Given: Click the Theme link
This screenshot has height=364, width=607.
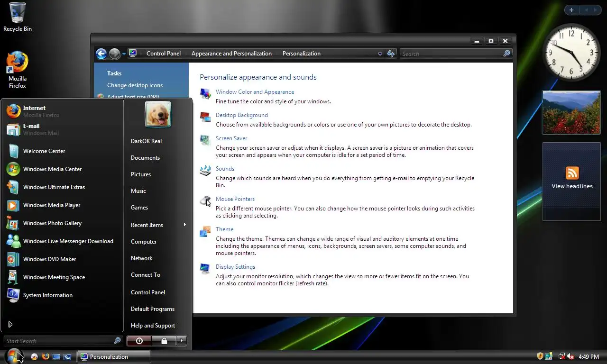Looking at the screenshot, I should click(224, 229).
